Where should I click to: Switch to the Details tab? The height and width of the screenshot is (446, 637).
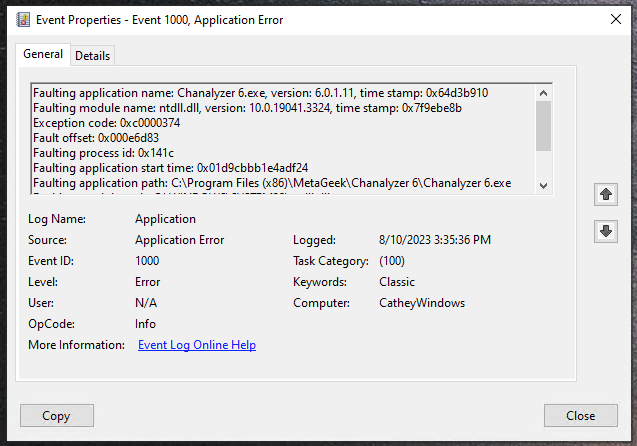pyautogui.click(x=93, y=56)
